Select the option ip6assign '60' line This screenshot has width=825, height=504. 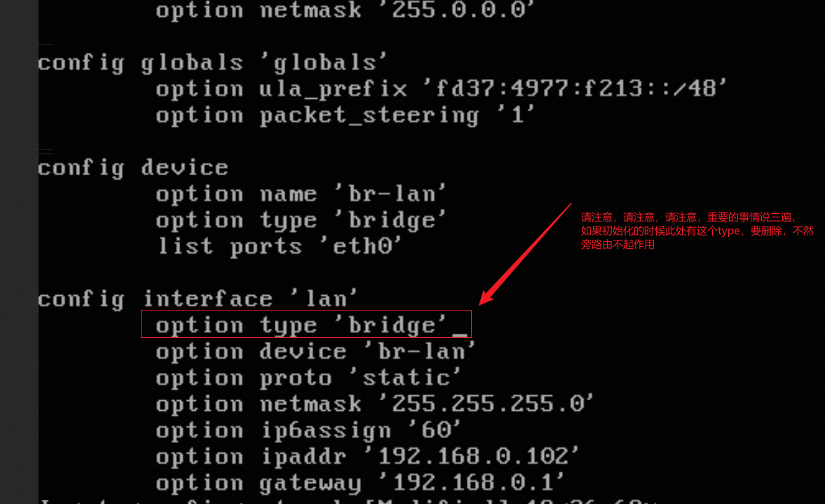pyautogui.click(x=308, y=430)
